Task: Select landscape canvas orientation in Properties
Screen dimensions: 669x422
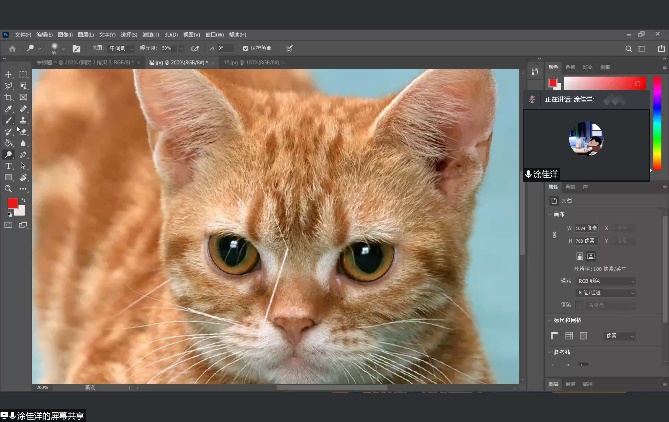Action: 590,256
